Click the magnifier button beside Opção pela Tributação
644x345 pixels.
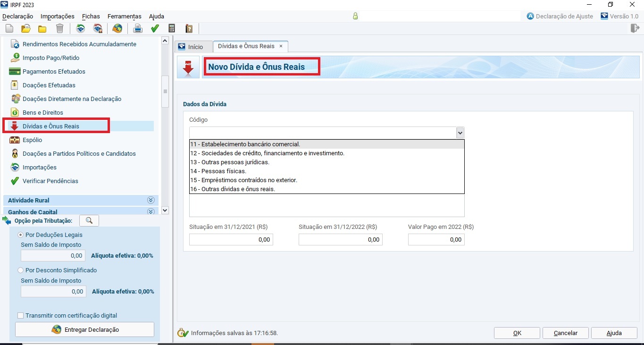89,220
